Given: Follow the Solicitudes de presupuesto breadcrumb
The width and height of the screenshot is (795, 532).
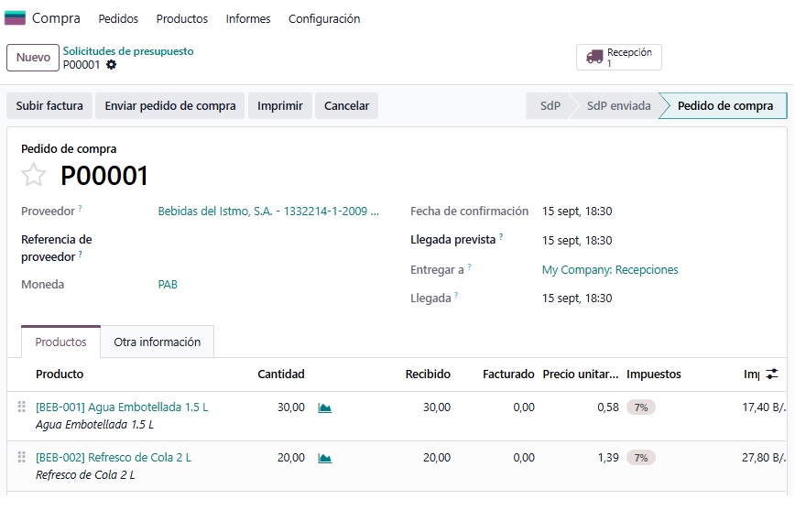Looking at the screenshot, I should [128, 51].
